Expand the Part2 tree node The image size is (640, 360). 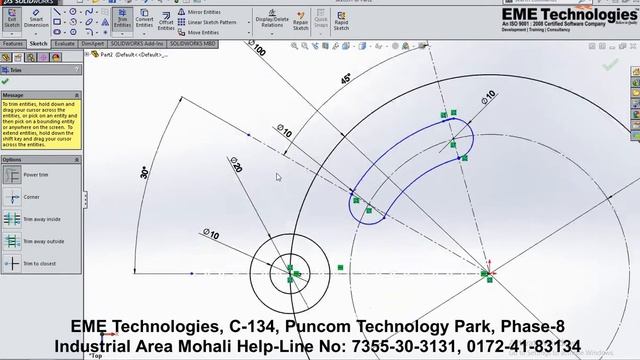tap(87, 54)
